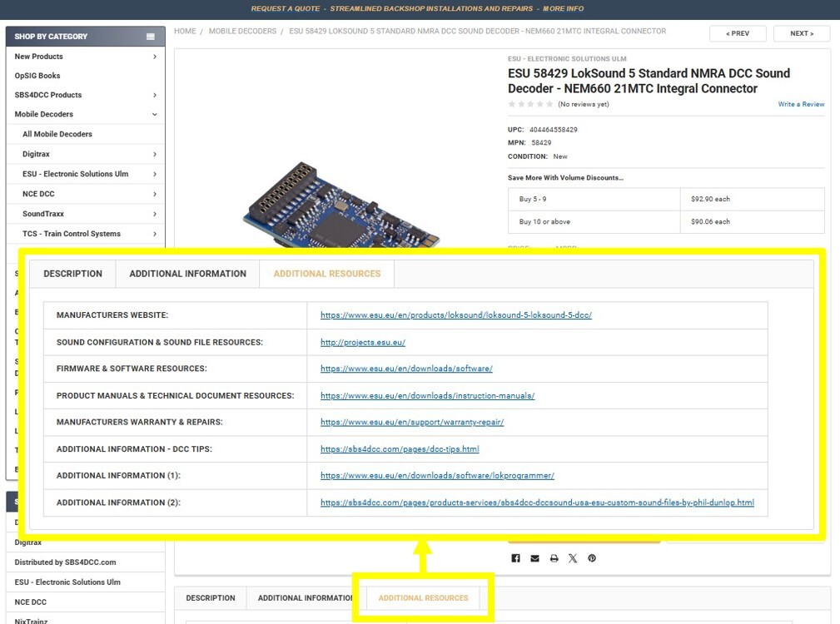Click Mobile Decoders breadcrumb link
The height and width of the screenshot is (624, 840).
pyautogui.click(x=242, y=31)
